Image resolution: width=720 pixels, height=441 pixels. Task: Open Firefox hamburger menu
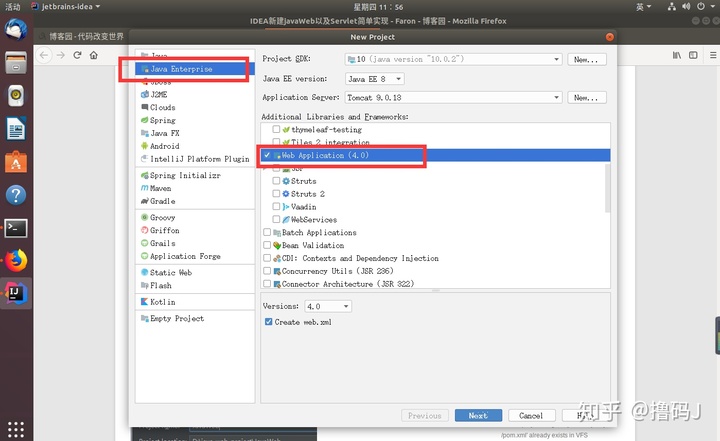pyautogui.click(x=713, y=55)
